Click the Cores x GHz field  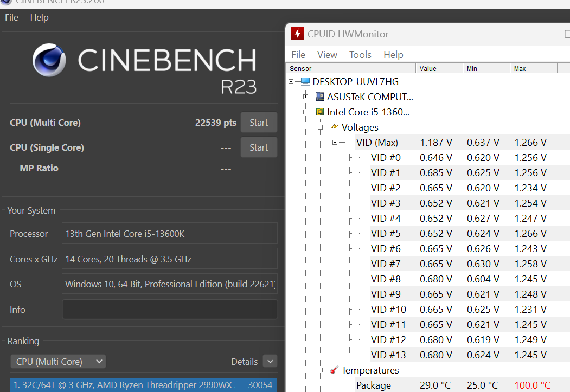click(x=170, y=259)
